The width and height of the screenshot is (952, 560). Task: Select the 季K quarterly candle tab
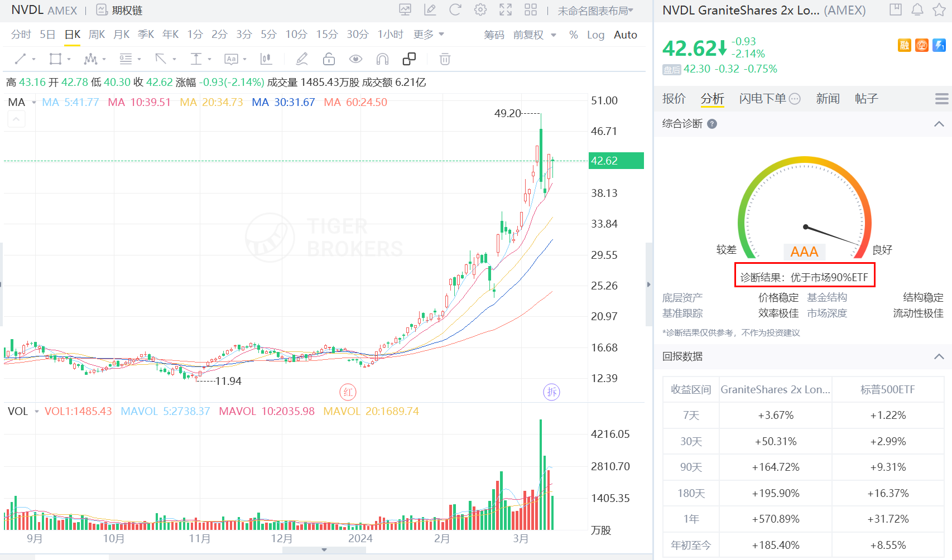146,35
